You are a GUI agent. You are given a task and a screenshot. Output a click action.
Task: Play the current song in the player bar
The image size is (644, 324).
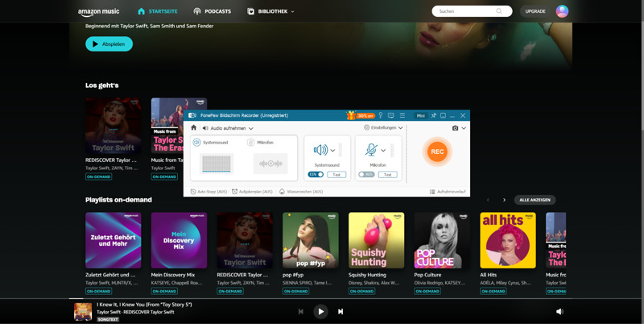coord(320,312)
